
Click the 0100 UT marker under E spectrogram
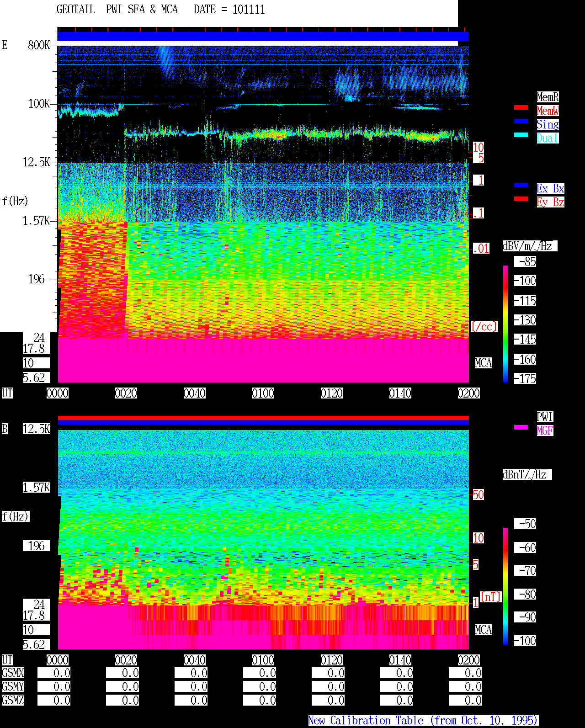[x=263, y=393]
